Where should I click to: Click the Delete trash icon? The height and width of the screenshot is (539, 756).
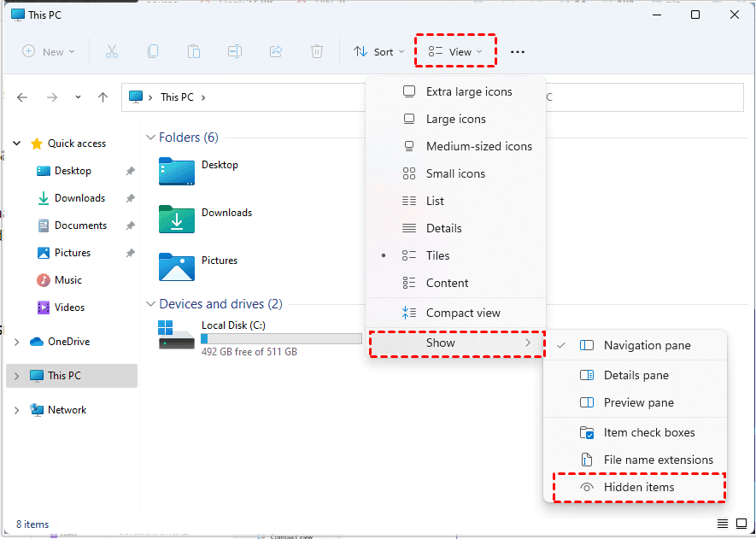tap(317, 51)
